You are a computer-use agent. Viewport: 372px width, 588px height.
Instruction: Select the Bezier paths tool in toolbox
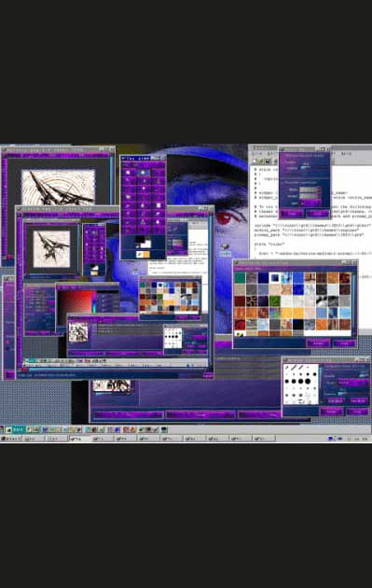point(144,181)
